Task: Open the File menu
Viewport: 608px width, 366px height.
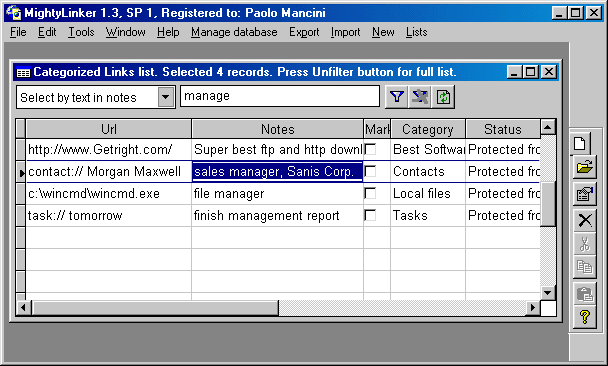Action: (18, 32)
